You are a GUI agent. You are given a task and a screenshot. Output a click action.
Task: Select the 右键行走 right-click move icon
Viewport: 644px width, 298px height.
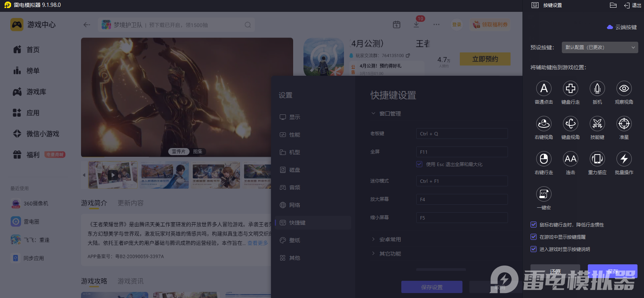544,159
